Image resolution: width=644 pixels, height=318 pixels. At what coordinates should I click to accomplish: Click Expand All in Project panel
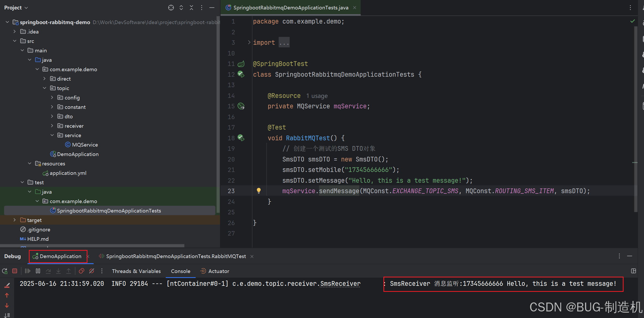181,8
